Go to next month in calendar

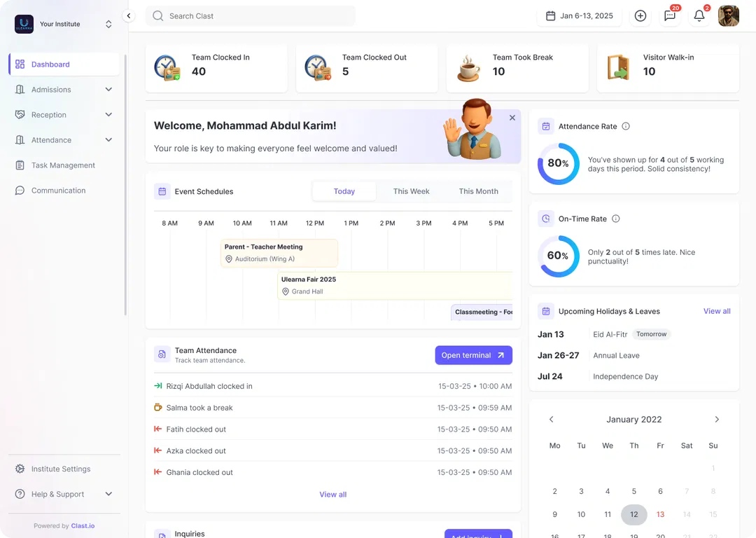point(717,420)
